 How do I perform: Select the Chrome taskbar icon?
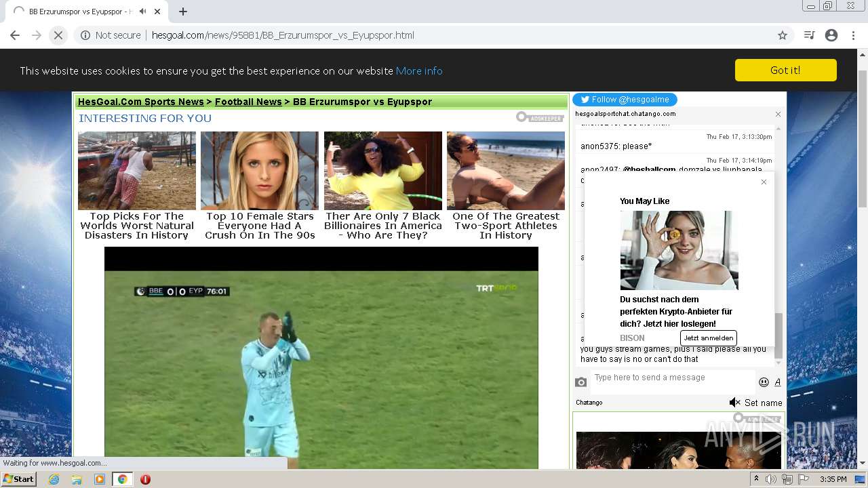[x=122, y=479]
